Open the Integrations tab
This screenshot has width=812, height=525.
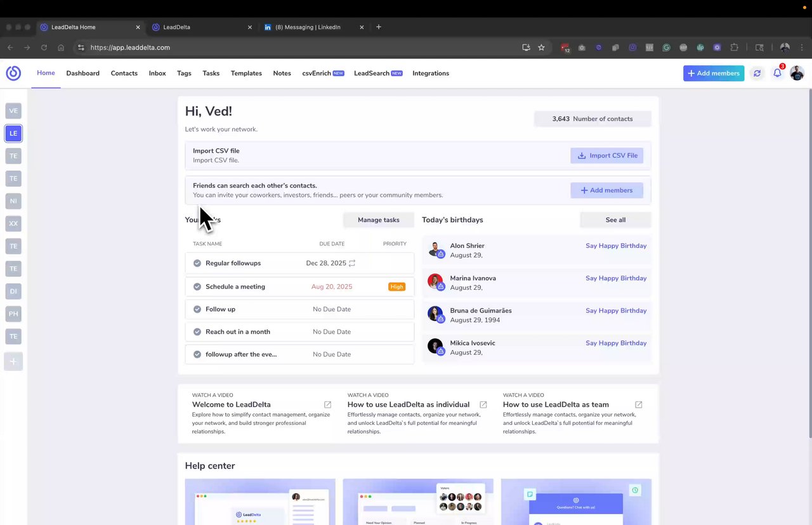431,74
